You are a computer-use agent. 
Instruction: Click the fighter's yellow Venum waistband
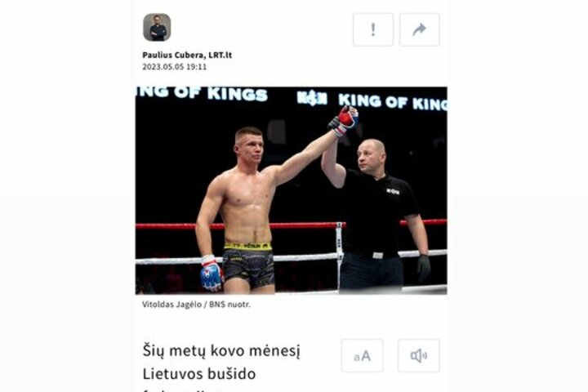pyautogui.click(x=247, y=246)
